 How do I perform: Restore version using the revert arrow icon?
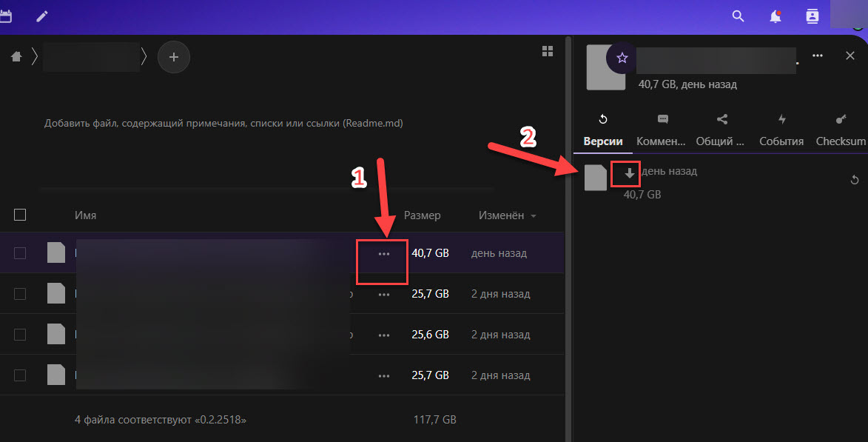pyautogui.click(x=854, y=180)
